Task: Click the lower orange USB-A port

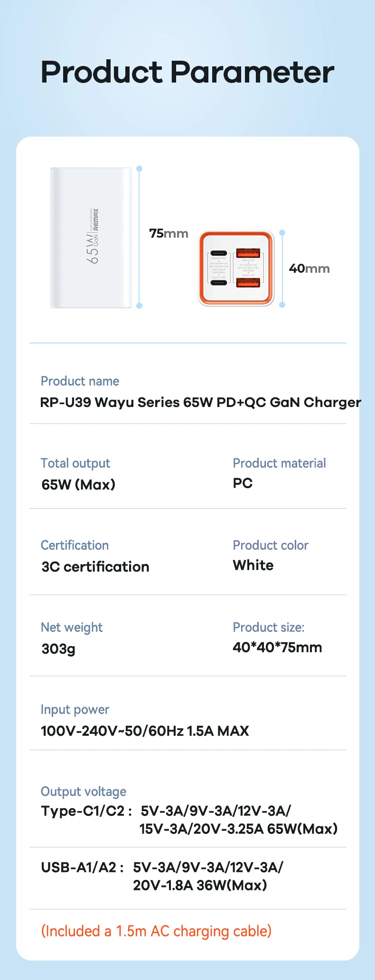Action: 248,283
